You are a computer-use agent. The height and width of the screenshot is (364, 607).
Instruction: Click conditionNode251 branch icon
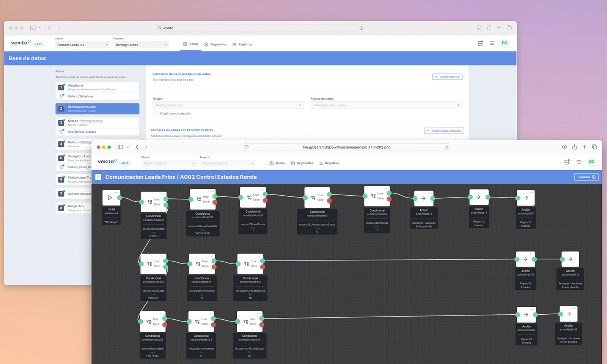150,202
